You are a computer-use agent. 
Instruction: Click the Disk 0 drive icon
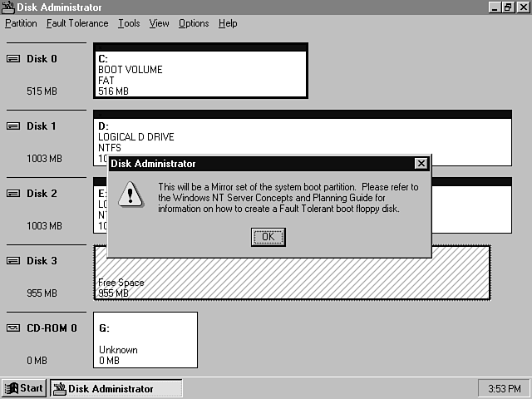click(x=13, y=59)
